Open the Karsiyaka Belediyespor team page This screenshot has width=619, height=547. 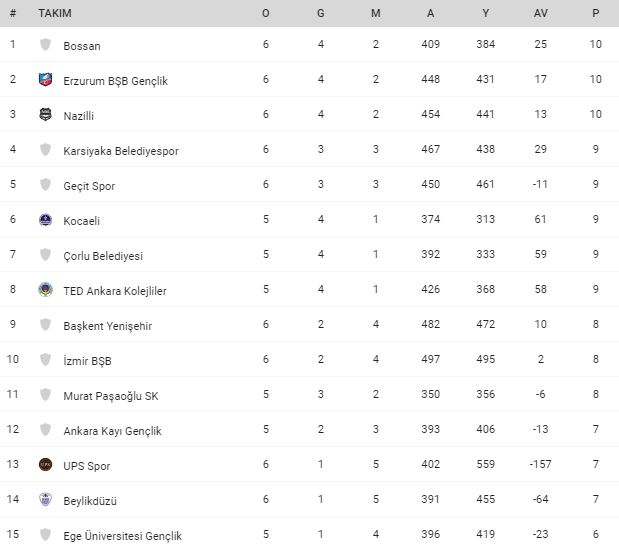coord(121,151)
